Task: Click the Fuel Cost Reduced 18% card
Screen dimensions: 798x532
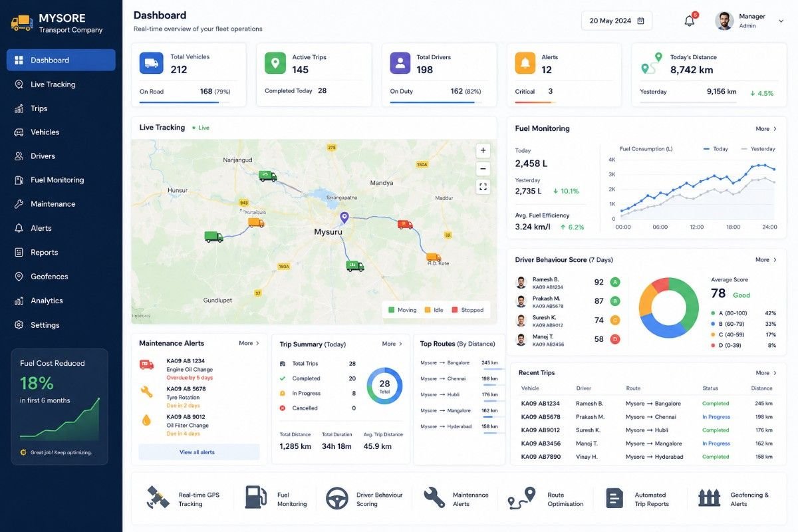Action: coord(59,406)
